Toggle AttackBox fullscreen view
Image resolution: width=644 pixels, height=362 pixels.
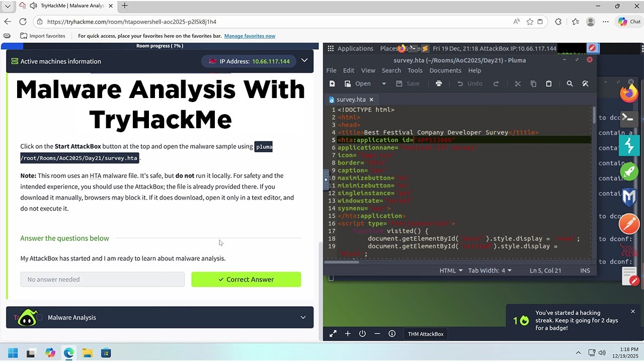coord(333,334)
